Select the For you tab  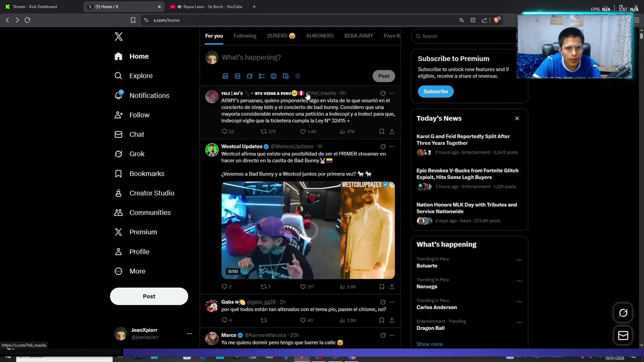[214, 36]
